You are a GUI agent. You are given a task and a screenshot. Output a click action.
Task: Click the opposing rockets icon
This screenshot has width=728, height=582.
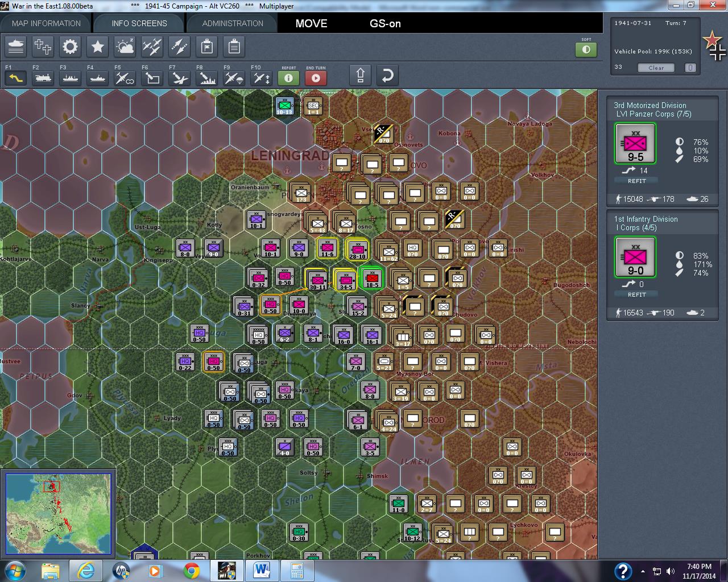pos(180,47)
